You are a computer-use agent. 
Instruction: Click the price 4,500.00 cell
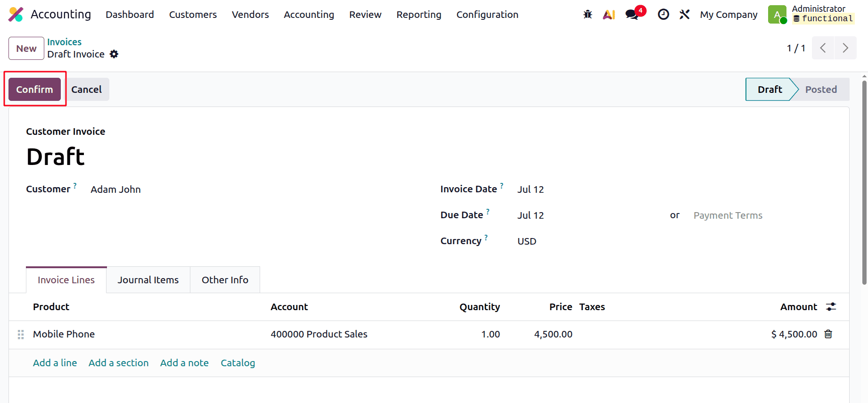click(x=553, y=334)
